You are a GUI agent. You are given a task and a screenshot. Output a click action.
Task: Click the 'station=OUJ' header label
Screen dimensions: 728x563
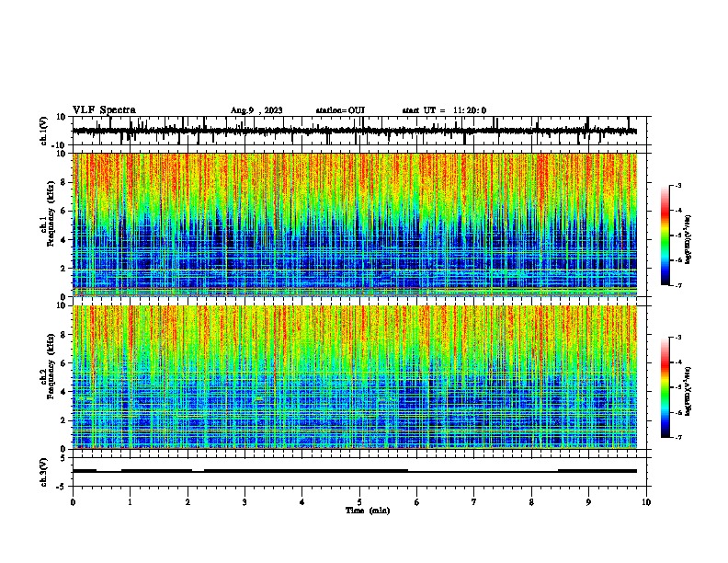click(340, 110)
